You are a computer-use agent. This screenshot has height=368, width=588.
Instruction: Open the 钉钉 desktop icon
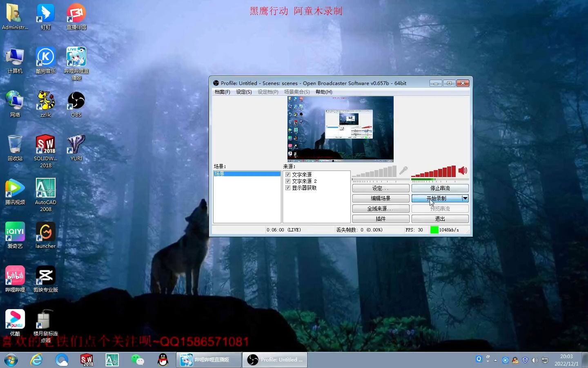[45, 17]
